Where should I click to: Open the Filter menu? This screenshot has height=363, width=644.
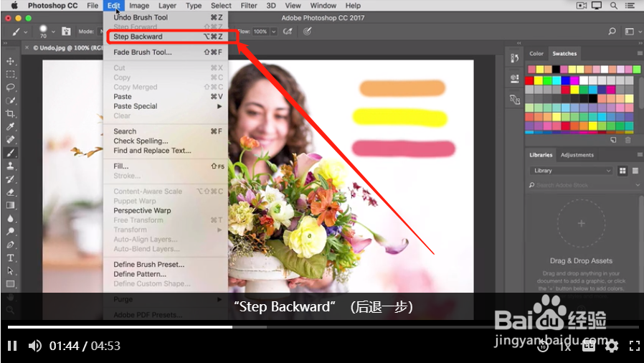click(249, 5)
